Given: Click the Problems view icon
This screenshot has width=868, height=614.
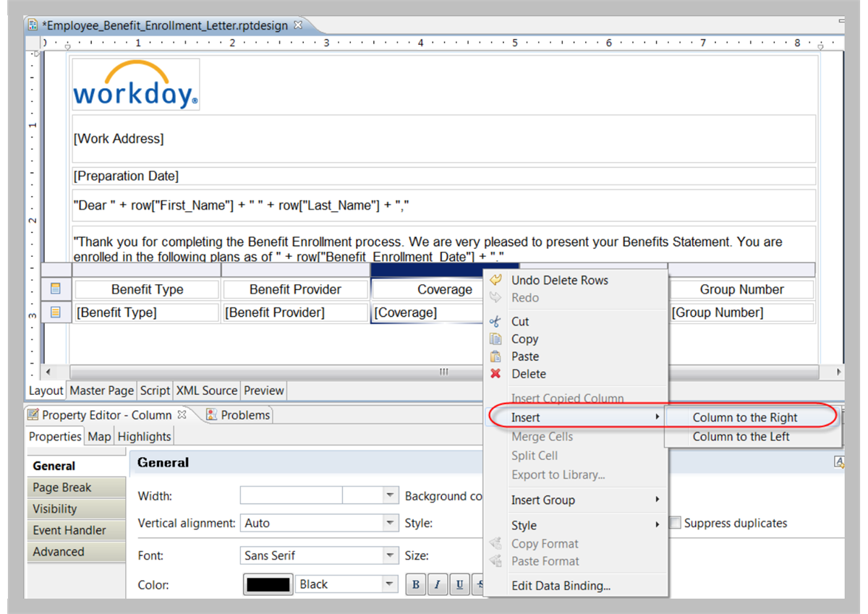Looking at the screenshot, I should (x=211, y=414).
